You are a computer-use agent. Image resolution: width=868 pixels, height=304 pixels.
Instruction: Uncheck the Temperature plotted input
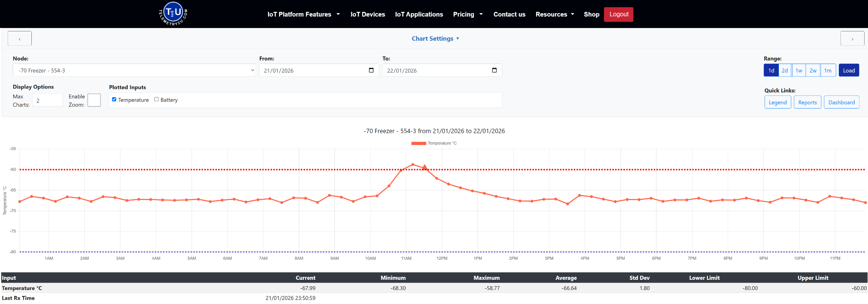pos(114,99)
